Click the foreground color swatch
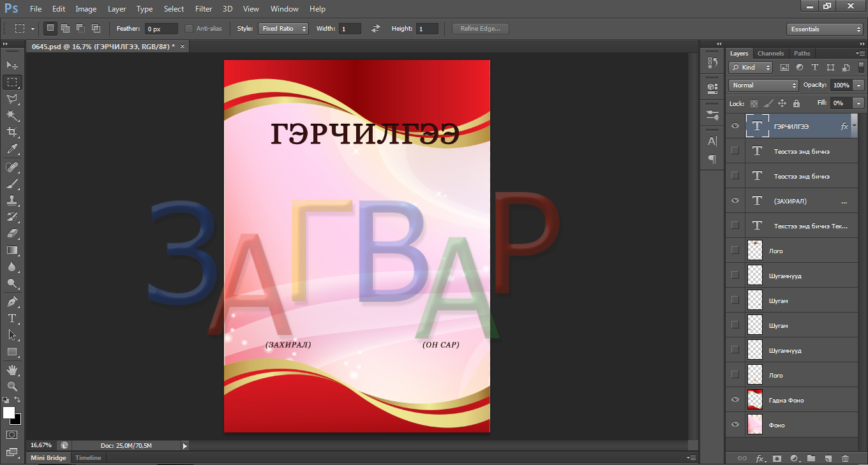868x465 pixels. point(9,413)
